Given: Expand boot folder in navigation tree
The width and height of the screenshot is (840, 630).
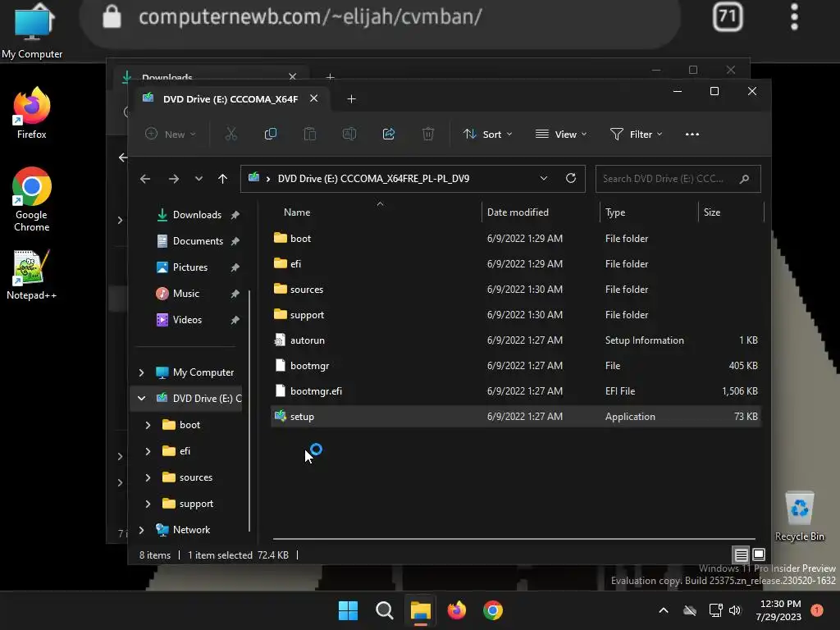Looking at the screenshot, I should [x=148, y=425].
